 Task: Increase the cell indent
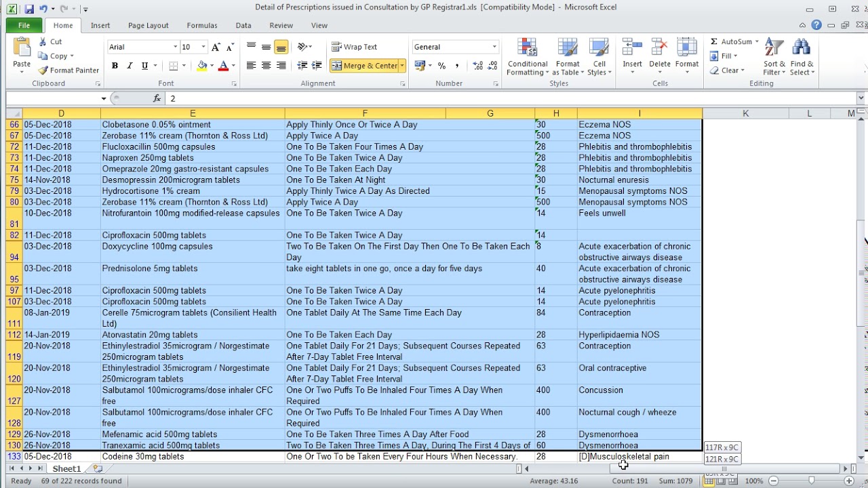point(317,66)
